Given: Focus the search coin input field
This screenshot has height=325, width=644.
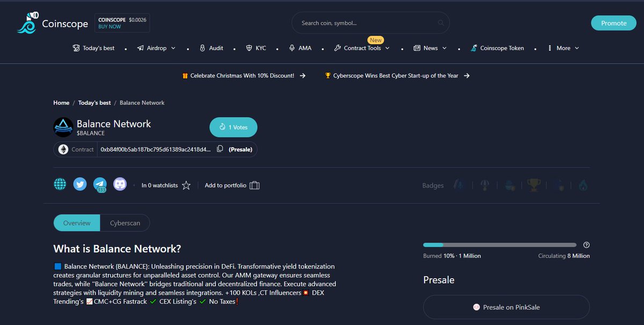Looking at the screenshot, I should [x=370, y=23].
